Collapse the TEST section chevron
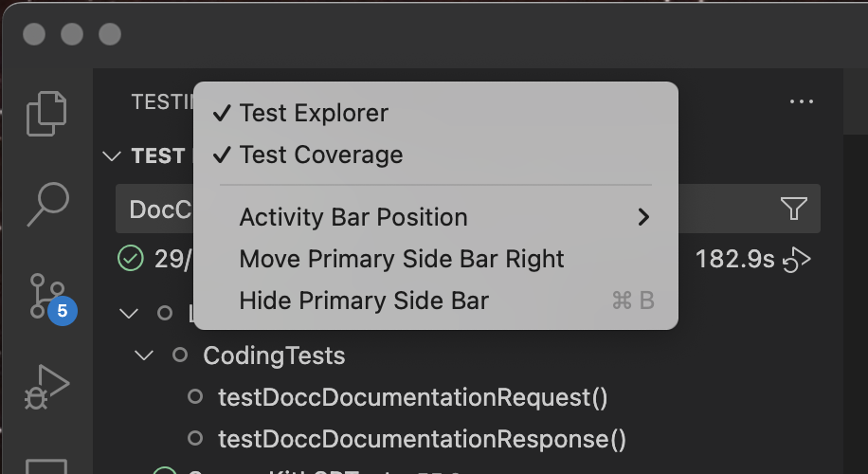The width and height of the screenshot is (868, 474). [x=112, y=156]
